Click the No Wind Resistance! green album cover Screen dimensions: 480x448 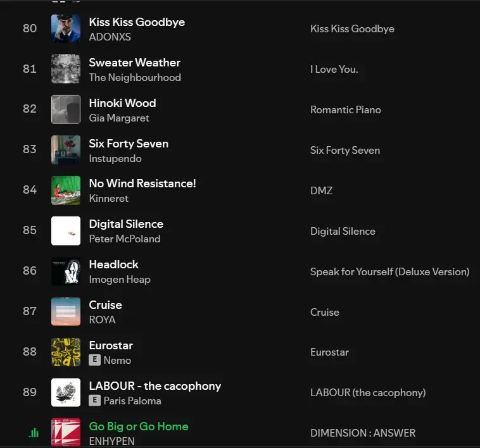pyautogui.click(x=66, y=190)
